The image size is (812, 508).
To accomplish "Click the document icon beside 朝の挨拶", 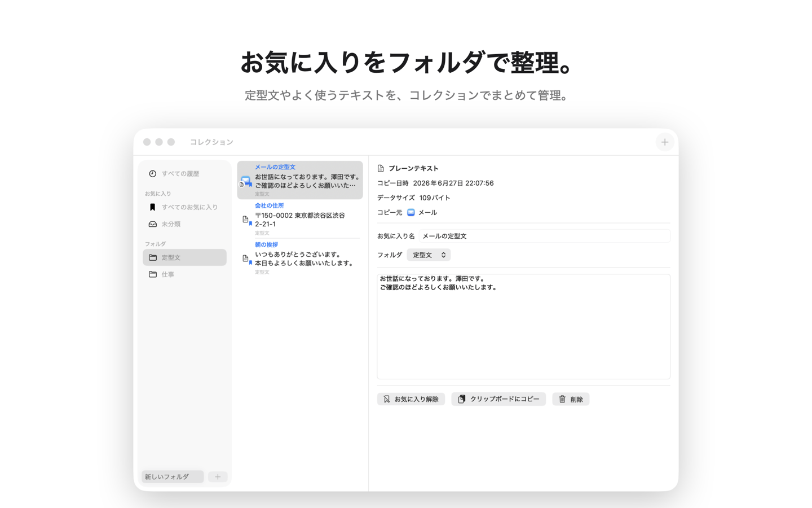I will [x=245, y=259].
